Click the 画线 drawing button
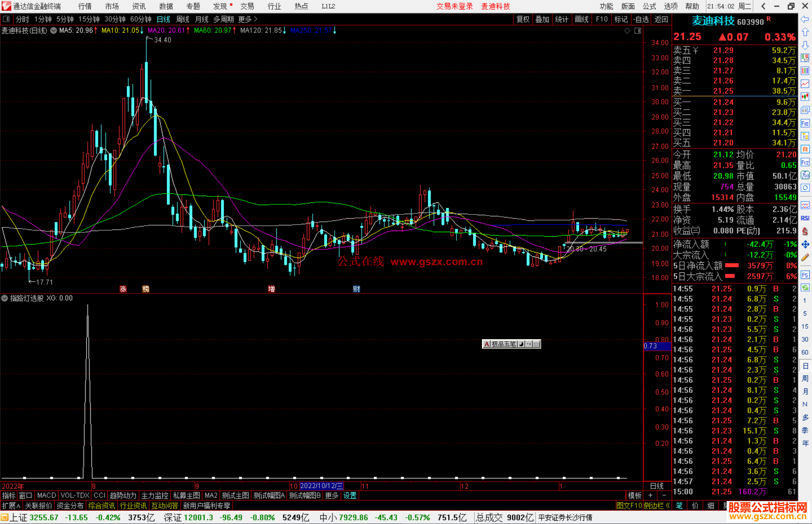This screenshot has height=524, width=812. tap(581, 19)
